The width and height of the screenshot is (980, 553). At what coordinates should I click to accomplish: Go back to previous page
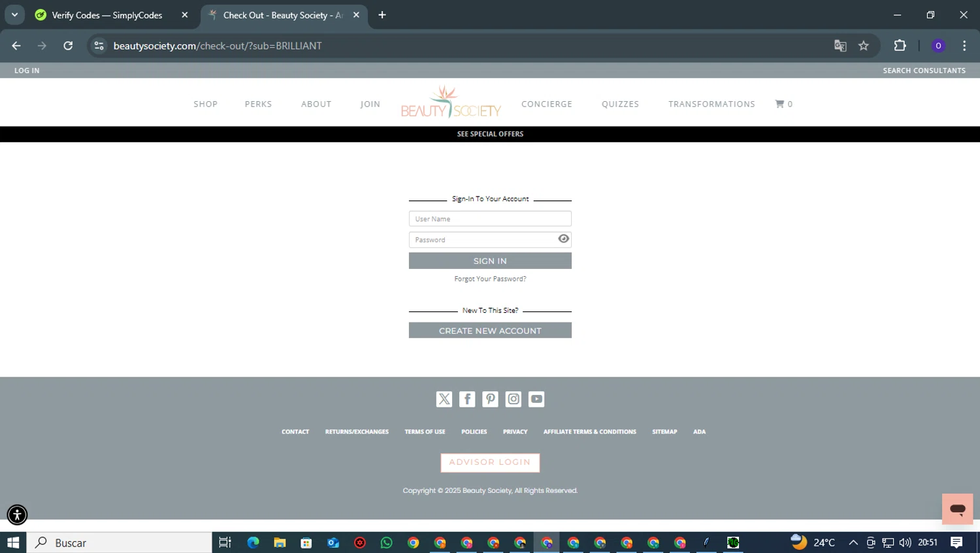click(x=16, y=46)
